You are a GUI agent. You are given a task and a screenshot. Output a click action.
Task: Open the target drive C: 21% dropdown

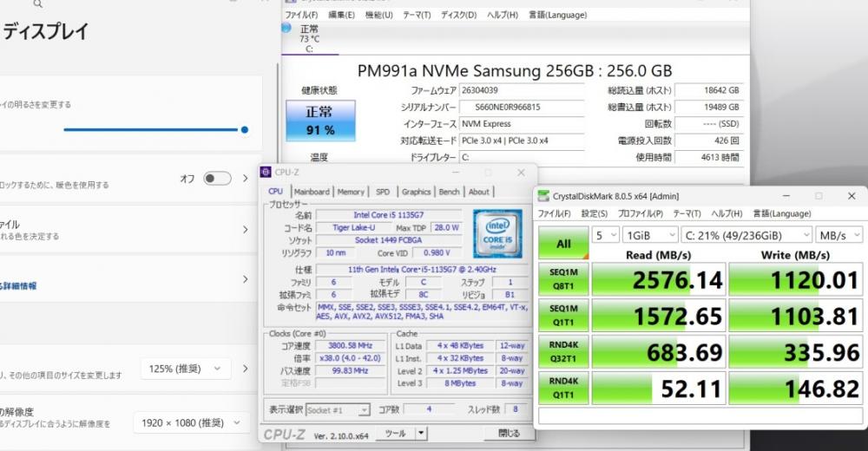pyautogui.click(x=747, y=234)
